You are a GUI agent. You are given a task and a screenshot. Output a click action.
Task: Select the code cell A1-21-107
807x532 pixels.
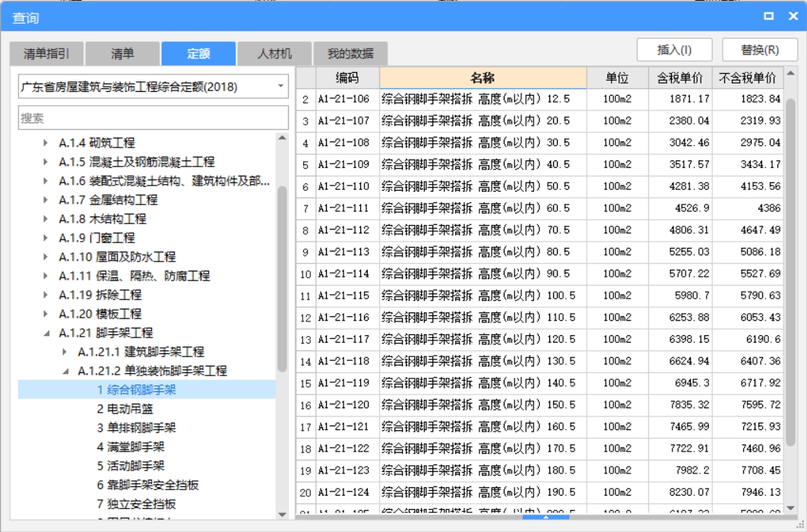point(347,121)
